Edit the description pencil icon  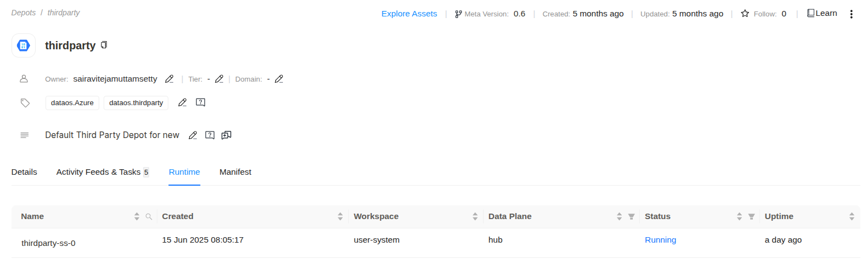click(193, 135)
